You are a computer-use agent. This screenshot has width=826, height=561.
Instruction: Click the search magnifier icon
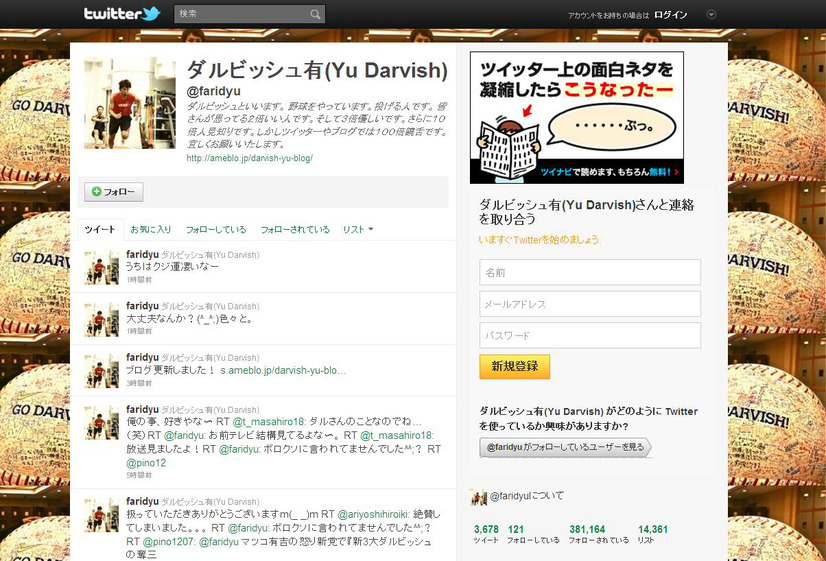pyautogui.click(x=315, y=14)
